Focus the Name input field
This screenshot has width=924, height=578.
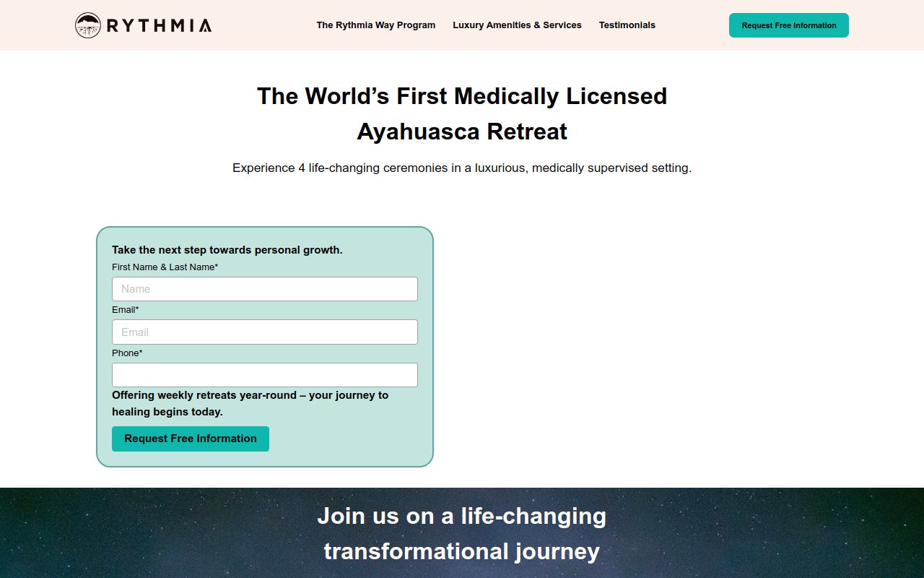265,289
